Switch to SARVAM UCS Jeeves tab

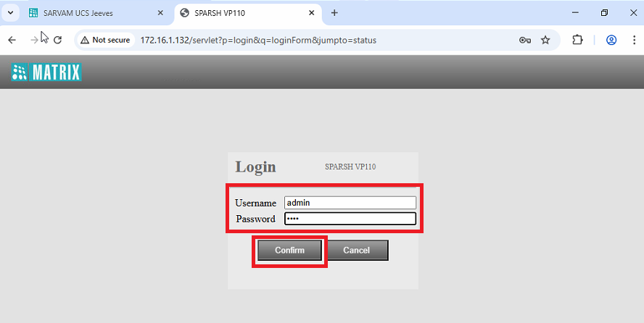click(96, 13)
